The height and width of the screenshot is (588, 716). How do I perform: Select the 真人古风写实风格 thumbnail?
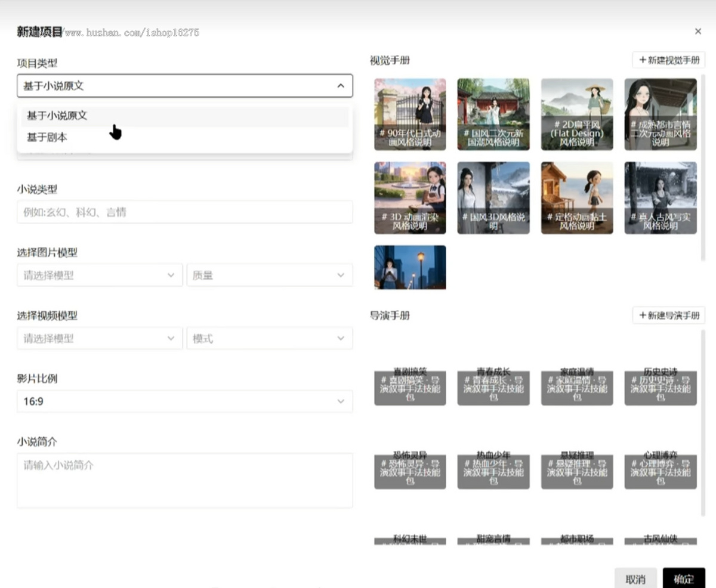(x=661, y=198)
